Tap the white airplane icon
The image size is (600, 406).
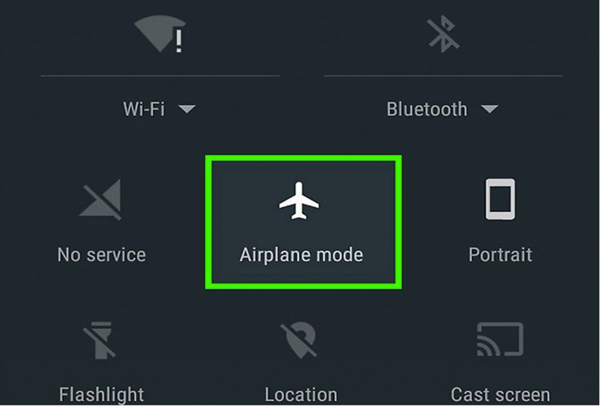point(299,201)
